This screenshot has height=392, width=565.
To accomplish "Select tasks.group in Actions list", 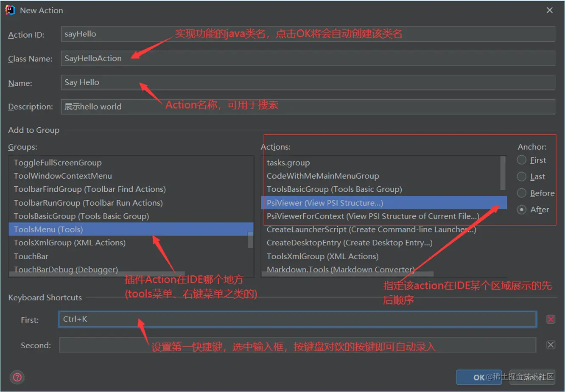I will 380,162.
